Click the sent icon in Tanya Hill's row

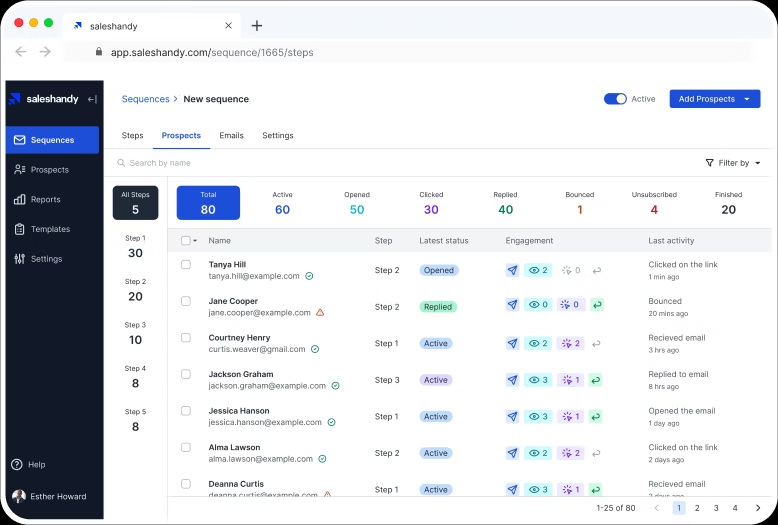[513, 271]
